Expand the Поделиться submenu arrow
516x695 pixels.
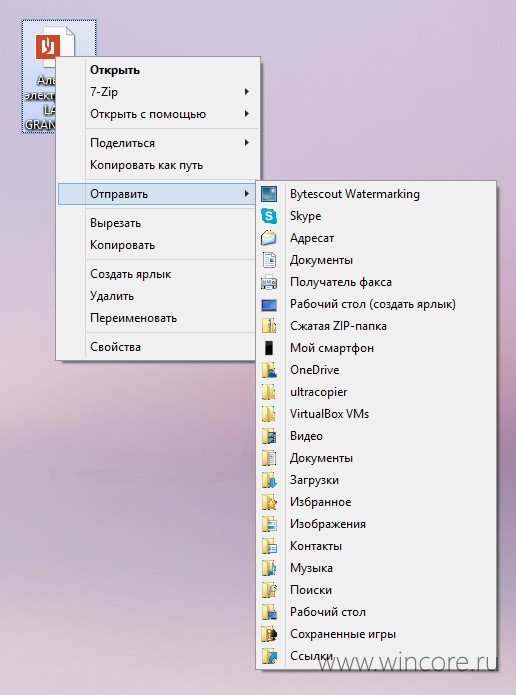coord(246,143)
